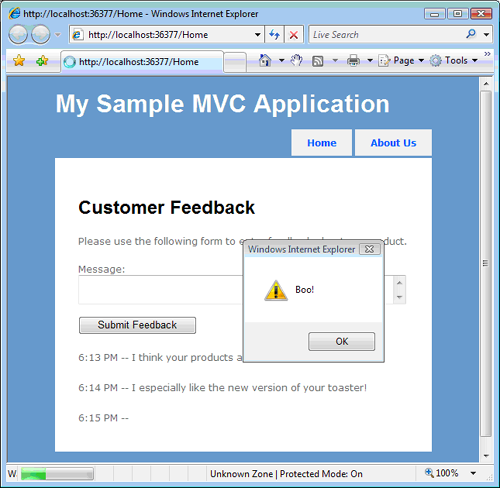
Task: Click the Live Search magnifier icon
Action: click(x=471, y=34)
